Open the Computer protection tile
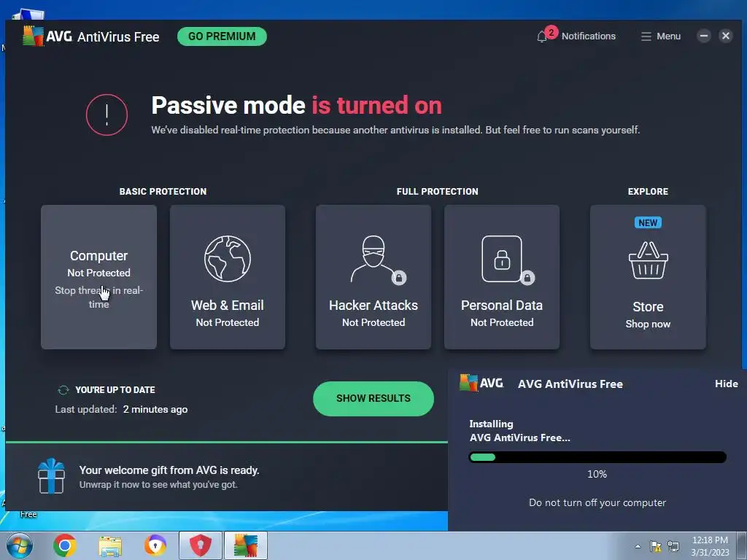 [98, 277]
